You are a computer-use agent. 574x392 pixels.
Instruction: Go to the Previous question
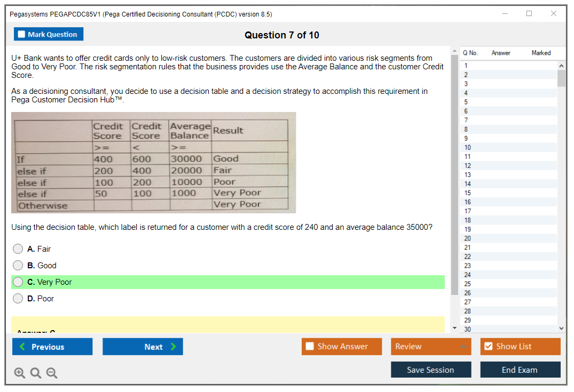pos(52,347)
